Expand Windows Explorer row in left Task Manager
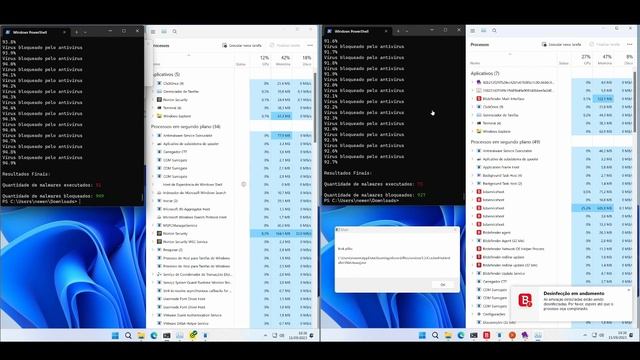The width and height of the screenshot is (640, 360). click(154, 116)
